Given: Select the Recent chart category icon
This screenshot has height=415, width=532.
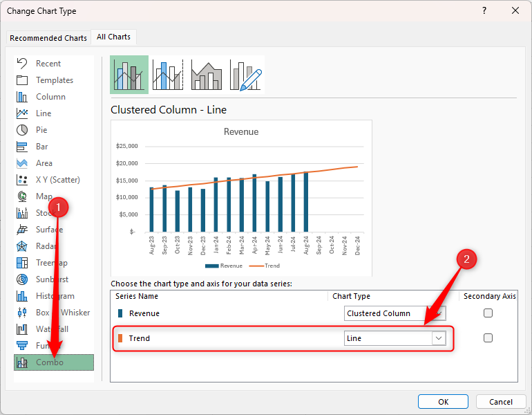Looking at the screenshot, I should tap(22, 64).
